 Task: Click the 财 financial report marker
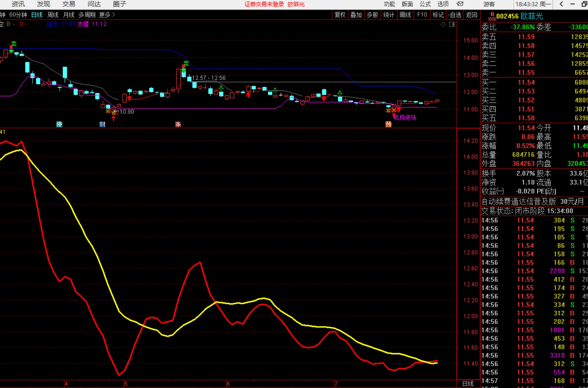102,124
